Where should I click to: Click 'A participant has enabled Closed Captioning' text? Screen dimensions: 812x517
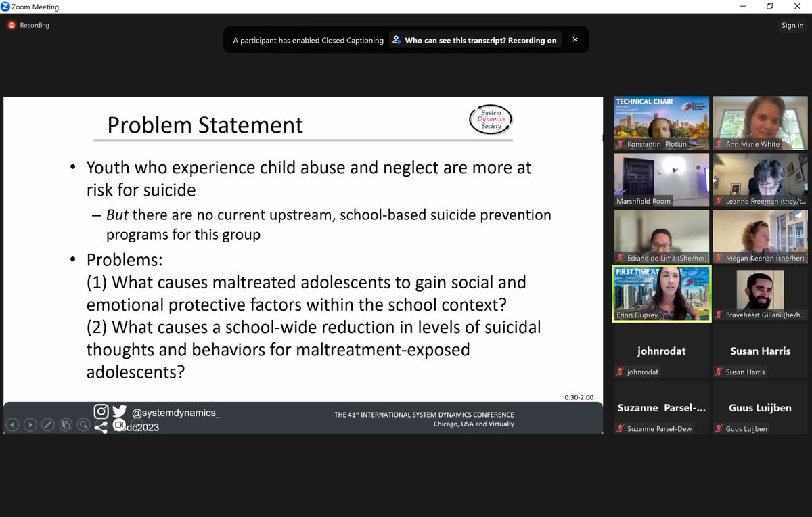pyautogui.click(x=309, y=41)
